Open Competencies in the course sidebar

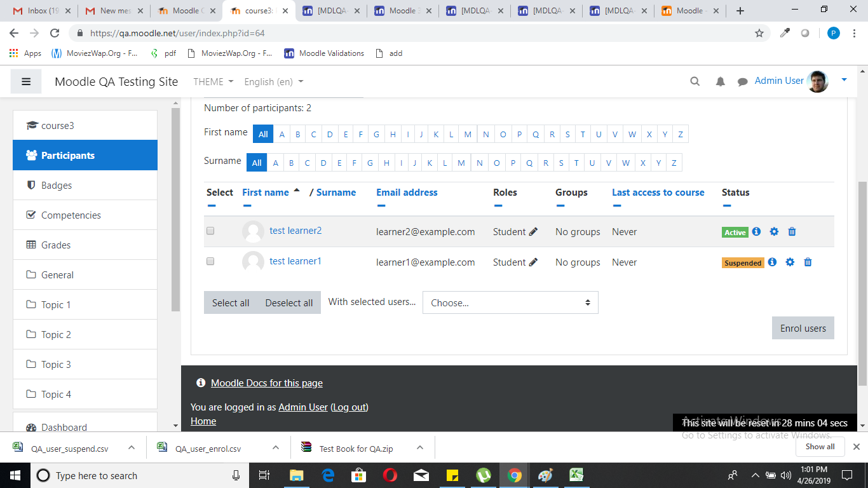pyautogui.click(x=85, y=215)
